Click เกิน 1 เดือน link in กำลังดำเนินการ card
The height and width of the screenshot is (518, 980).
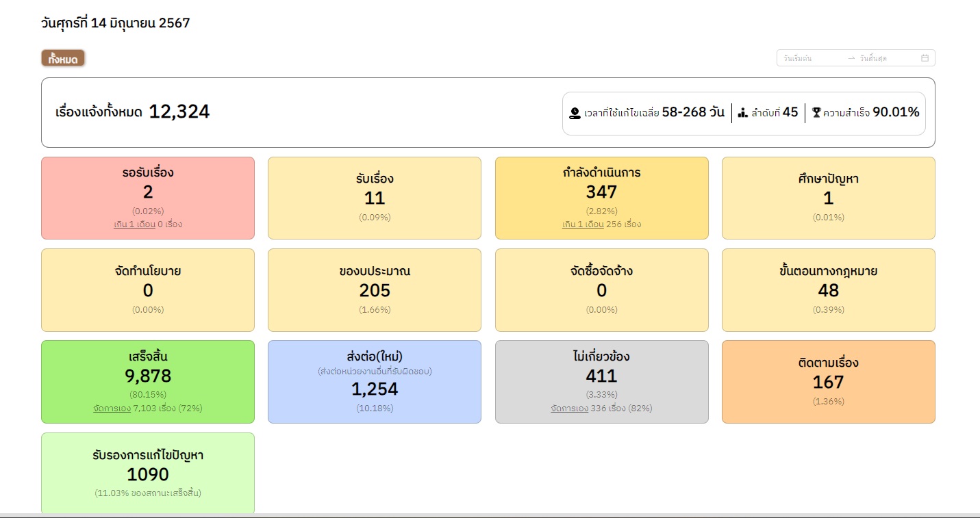coord(583,224)
